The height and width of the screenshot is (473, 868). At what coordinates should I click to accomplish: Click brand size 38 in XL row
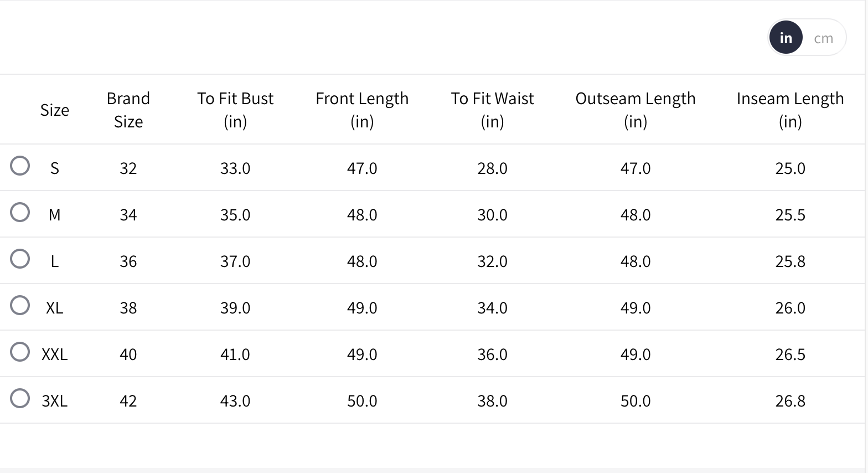(128, 308)
